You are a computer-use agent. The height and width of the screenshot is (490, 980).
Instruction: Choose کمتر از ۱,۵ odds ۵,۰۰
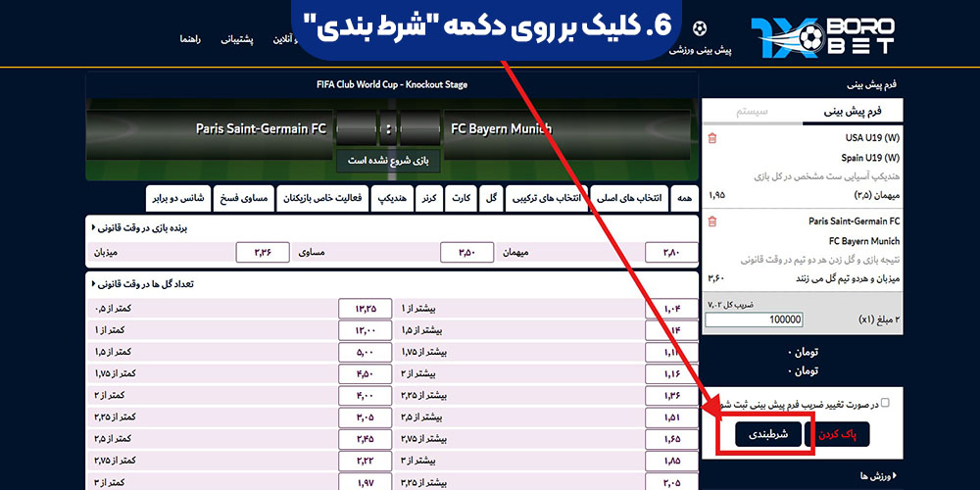point(365,352)
